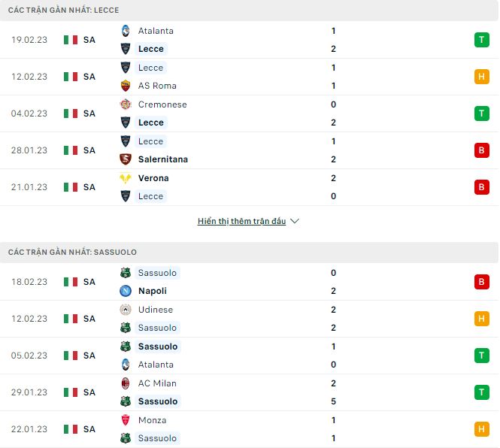The height and width of the screenshot is (448, 500).
Task: Click orange H badge for Lecce vs AS Roma
Action: click(x=481, y=77)
